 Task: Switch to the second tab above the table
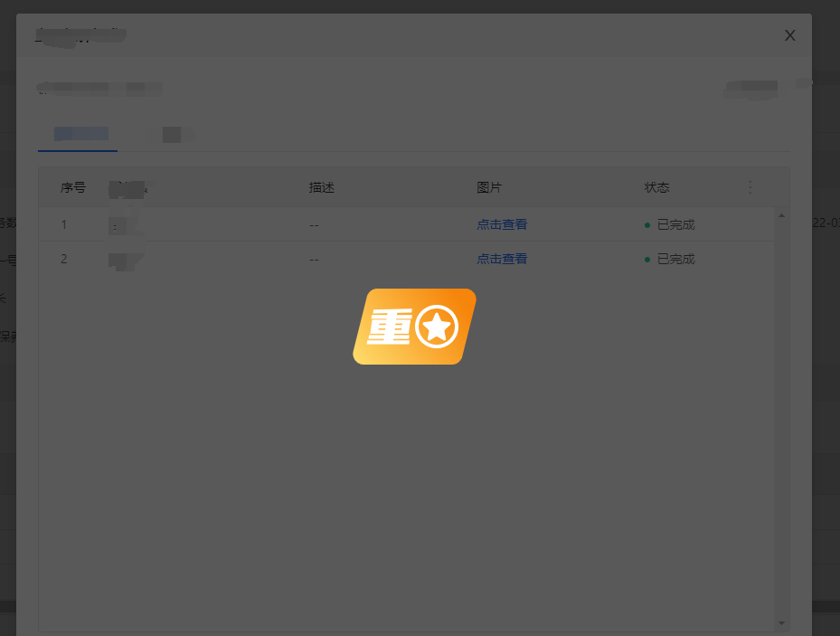174,133
